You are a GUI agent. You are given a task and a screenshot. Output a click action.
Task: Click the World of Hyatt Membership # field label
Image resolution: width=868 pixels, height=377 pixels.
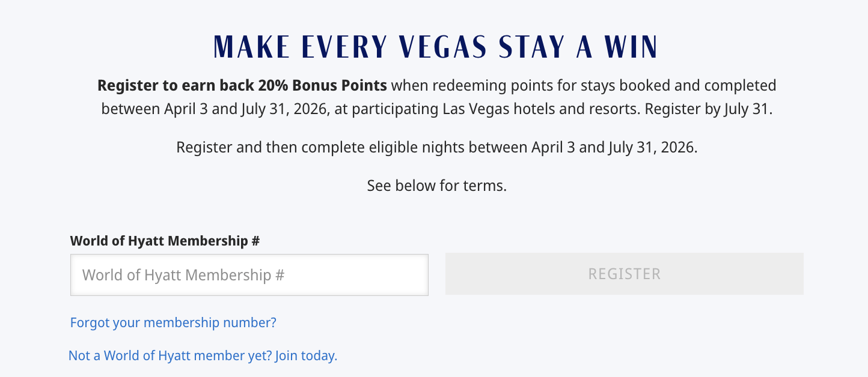[x=165, y=241]
